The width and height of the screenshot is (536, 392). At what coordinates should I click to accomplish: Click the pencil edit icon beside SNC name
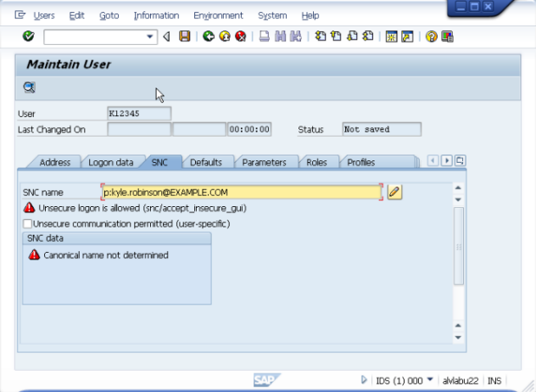pyautogui.click(x=394, y=193)
